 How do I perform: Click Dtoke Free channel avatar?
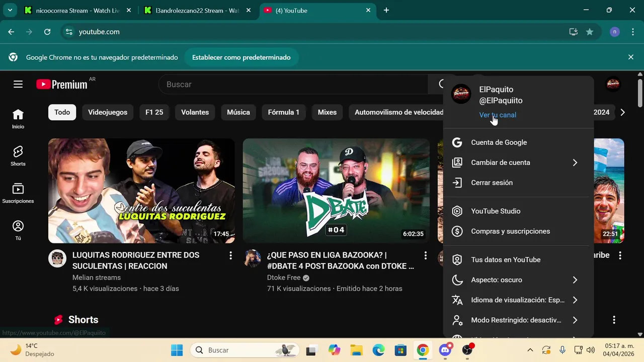[252, 258]
